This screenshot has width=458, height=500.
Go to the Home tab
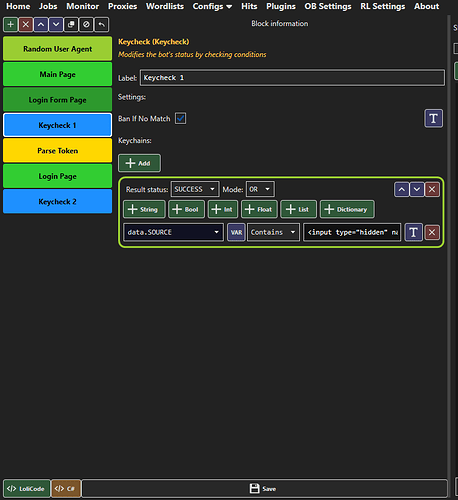18,6
